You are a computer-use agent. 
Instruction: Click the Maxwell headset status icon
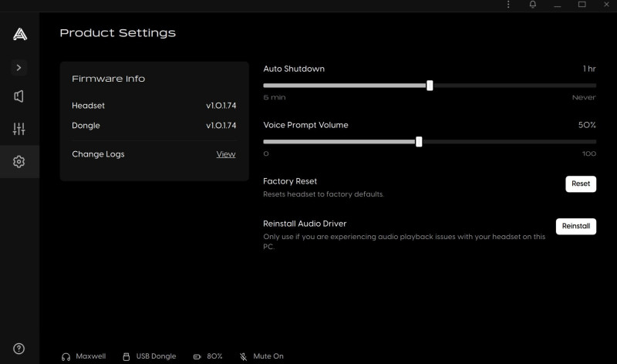66,356
